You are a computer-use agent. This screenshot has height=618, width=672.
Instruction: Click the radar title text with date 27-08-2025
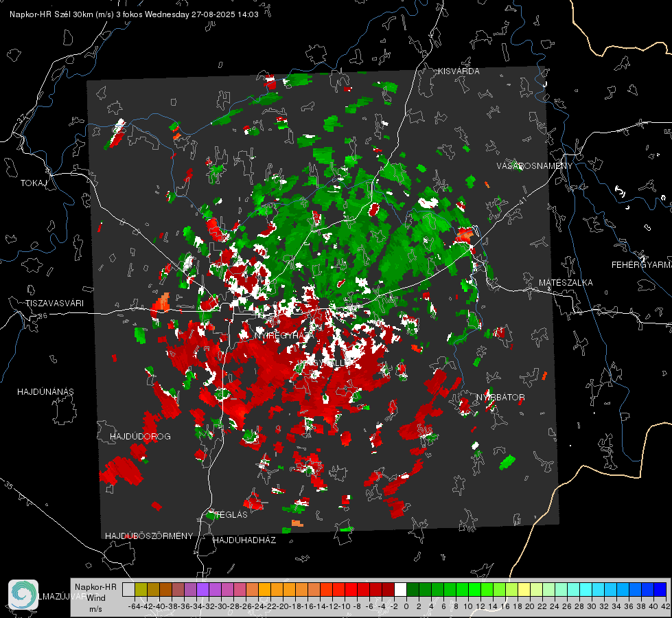pyautogui.click(x=134, y=14)
